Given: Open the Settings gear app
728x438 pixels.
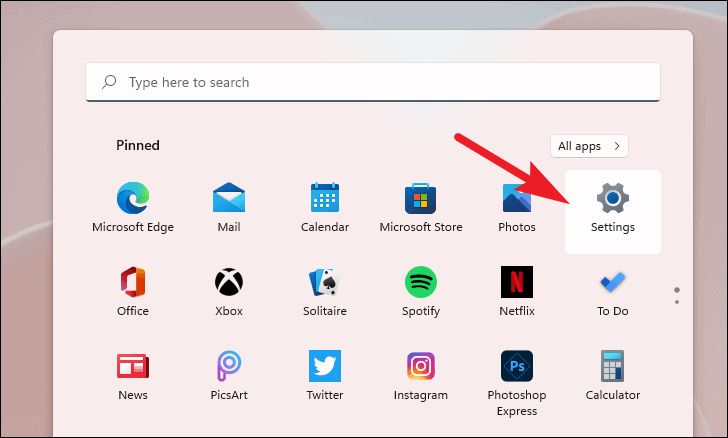Looking at the screenshot, I should point(613,212).
